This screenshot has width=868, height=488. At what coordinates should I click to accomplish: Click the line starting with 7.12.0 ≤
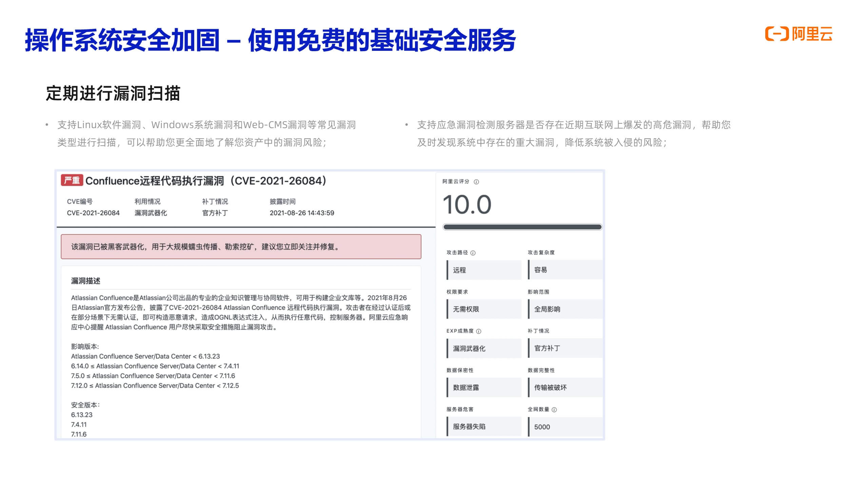155,386
